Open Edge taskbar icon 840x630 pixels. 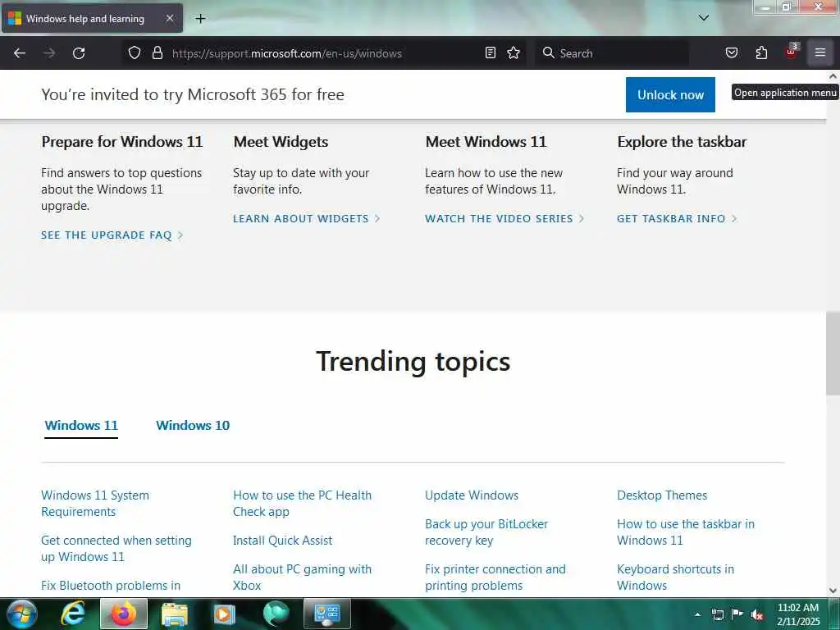click(x=276, y=614)
